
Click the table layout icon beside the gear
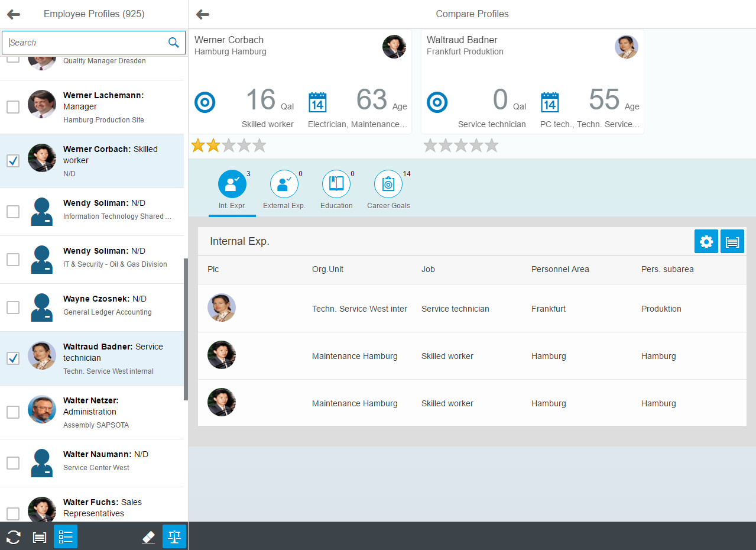tap(732, 241)
